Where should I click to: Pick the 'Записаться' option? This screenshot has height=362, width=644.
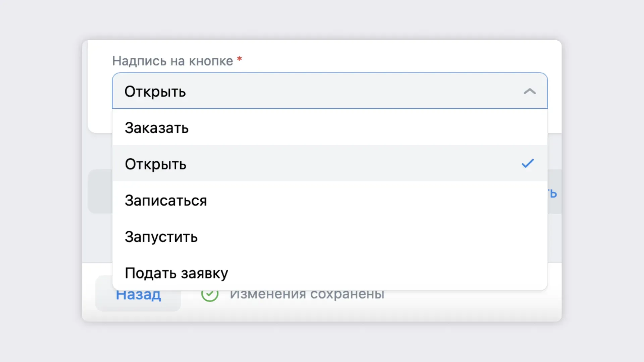tap(330, 200)
